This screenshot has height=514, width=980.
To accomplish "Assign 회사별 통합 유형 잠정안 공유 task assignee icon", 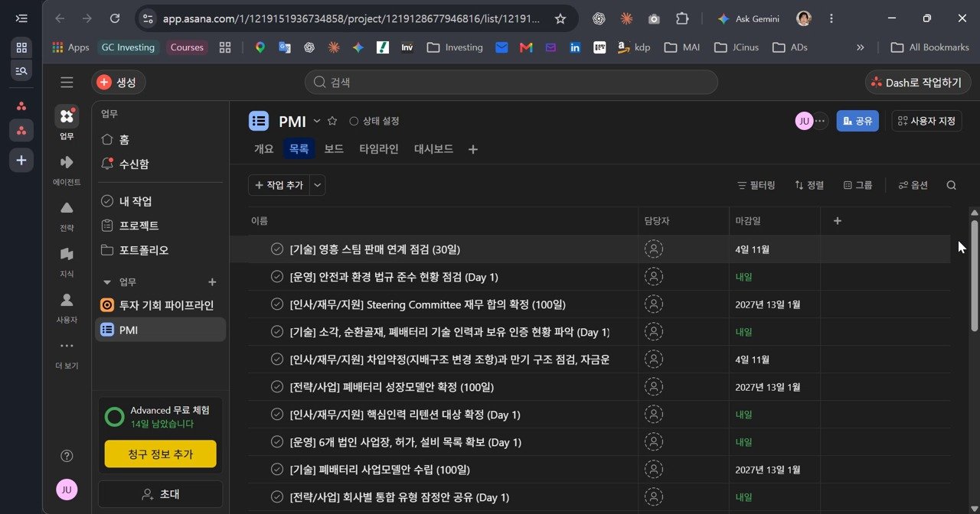I will (654, 497).
